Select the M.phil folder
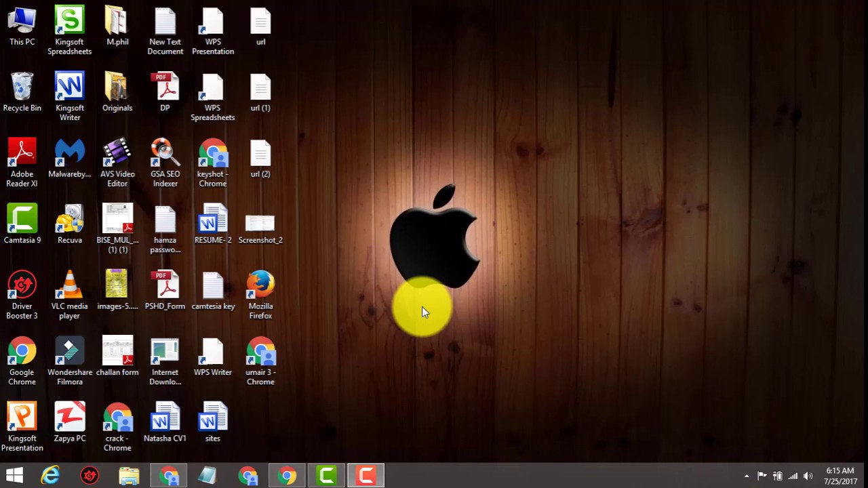The image size is (868, 488). 117,27
